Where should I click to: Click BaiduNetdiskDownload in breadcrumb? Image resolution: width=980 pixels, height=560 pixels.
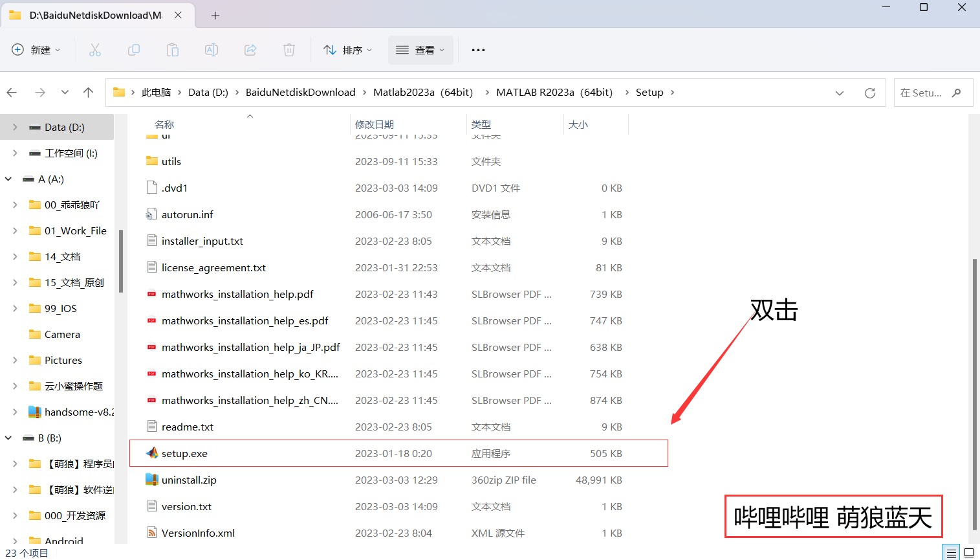coord(301,93)
